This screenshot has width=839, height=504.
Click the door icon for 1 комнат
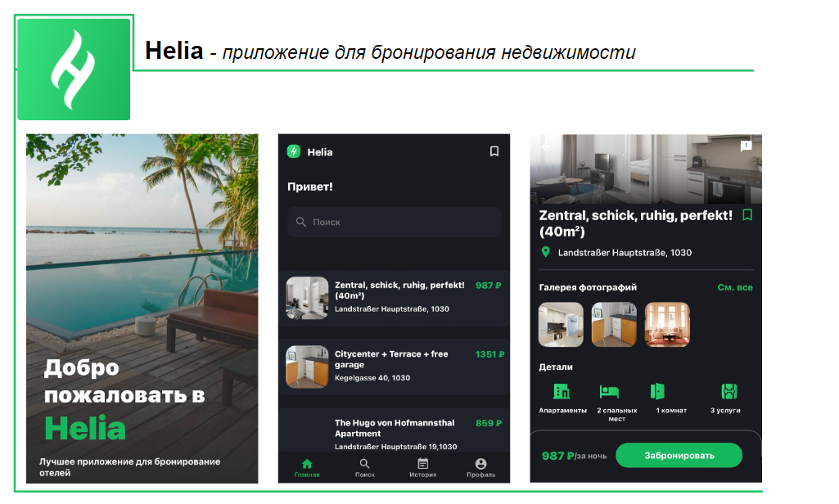click(x=657, y=392)
